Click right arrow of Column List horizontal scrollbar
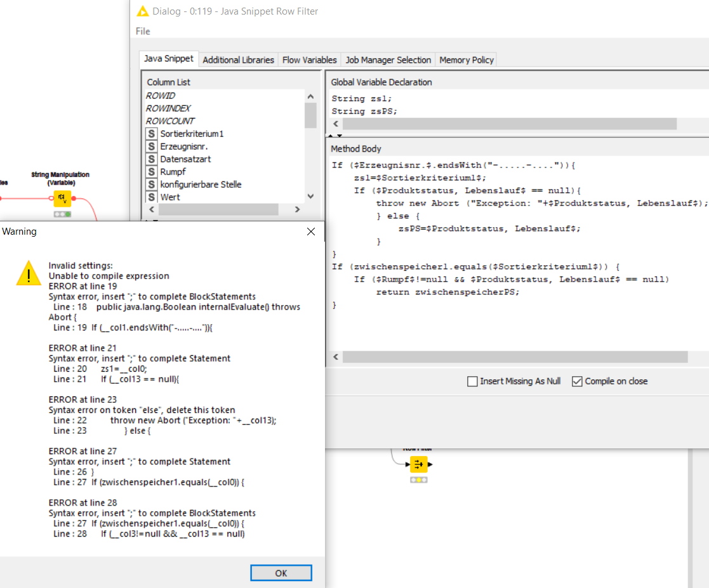Viewport: 709px width, 588px height. tap(297, 209)
